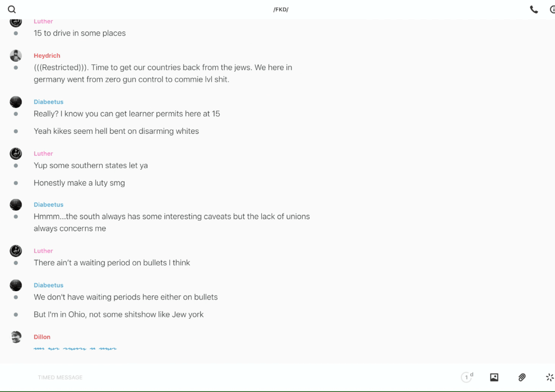Click the Dillon username label

click(x=42, y=337)
